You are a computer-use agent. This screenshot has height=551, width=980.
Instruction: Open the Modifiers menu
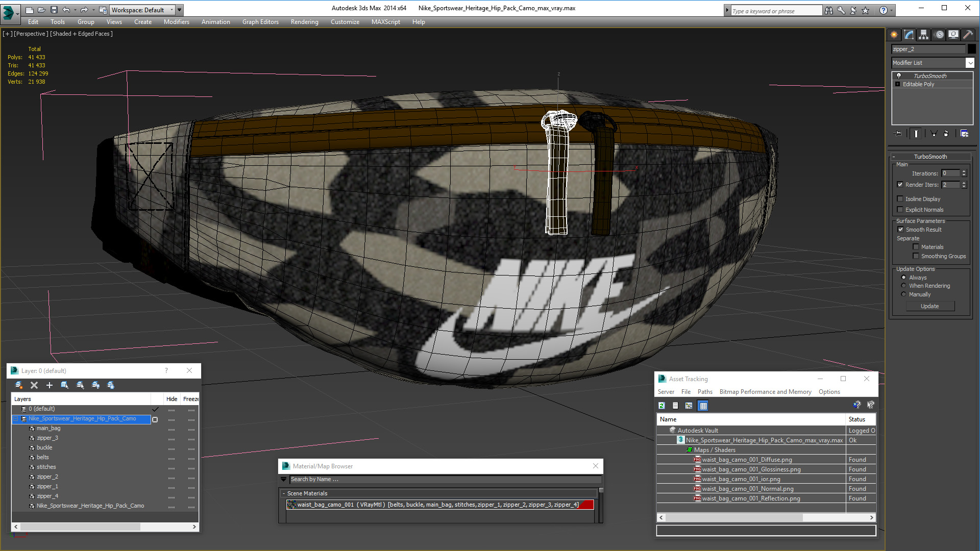[x=176, y=22]
